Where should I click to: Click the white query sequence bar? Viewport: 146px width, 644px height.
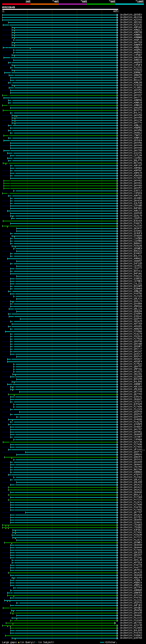pyautogui.click(x=60, y=9)
